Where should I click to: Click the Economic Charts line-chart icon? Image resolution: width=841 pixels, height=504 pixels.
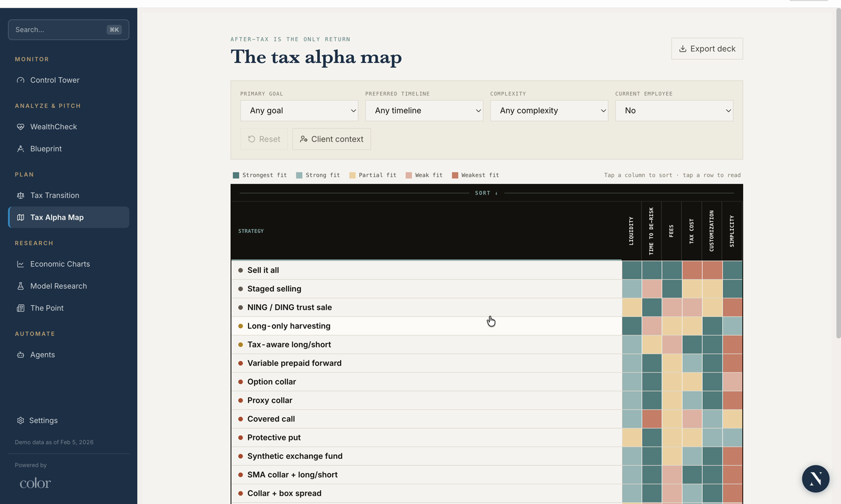20,264
